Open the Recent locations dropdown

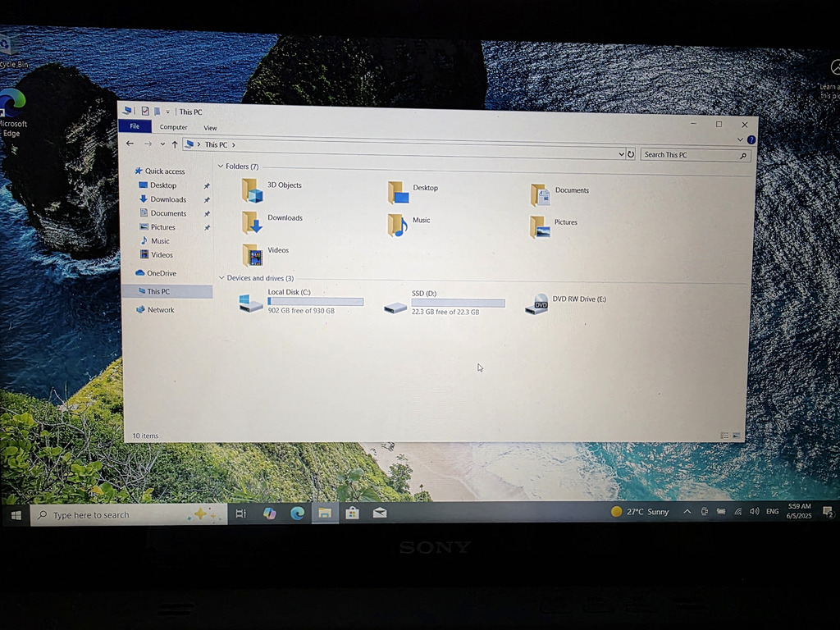(162, 144)
